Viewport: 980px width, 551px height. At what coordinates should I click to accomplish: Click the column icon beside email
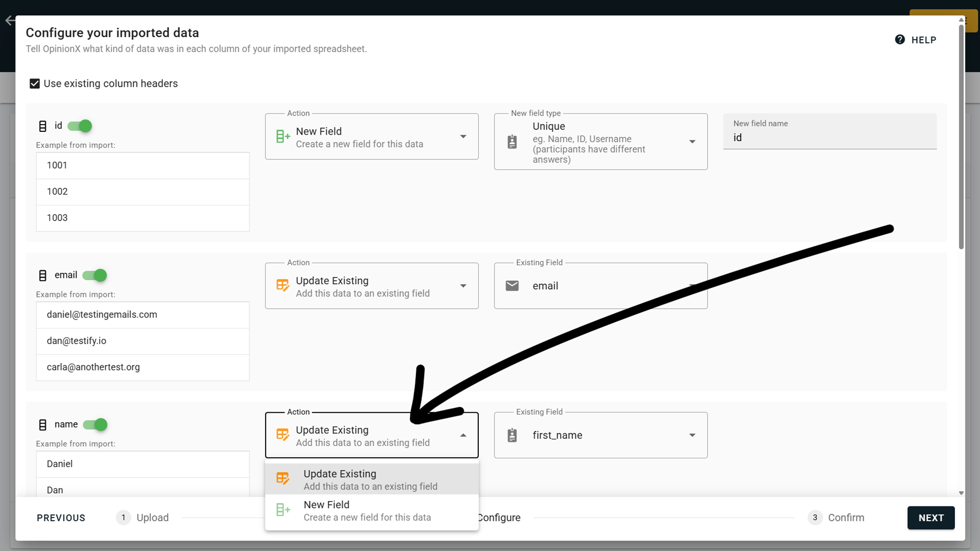coord(43,275)
